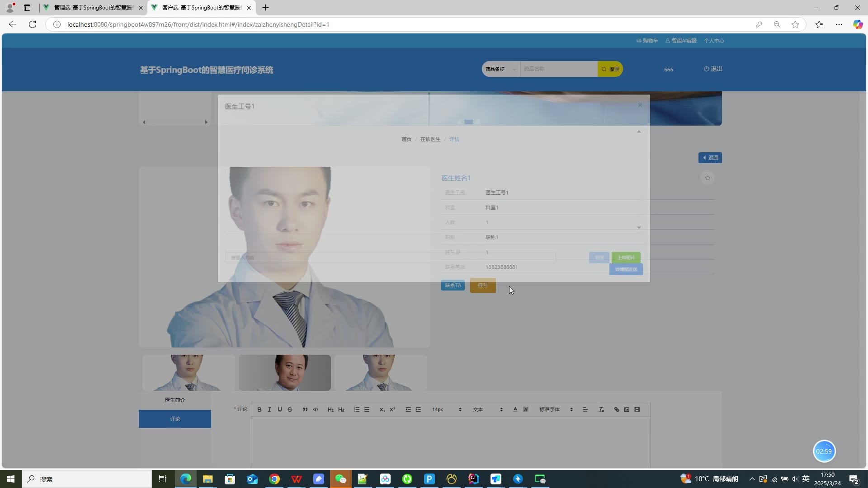Select the middle doctor thumbnail photo
868x488 pixels.
point(285,373)
